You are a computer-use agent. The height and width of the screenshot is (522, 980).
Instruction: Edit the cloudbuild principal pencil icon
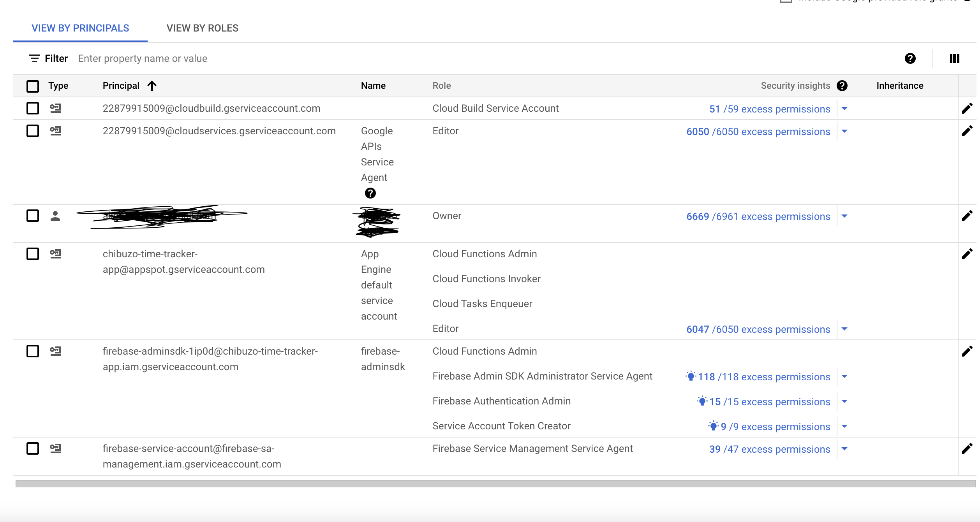point(967,108)
